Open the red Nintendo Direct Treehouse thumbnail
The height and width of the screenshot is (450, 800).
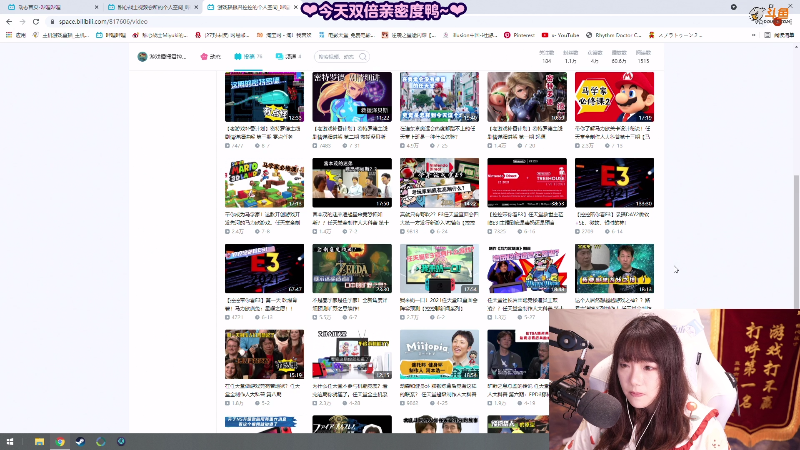pyautogui.click(x=527, y=183)
